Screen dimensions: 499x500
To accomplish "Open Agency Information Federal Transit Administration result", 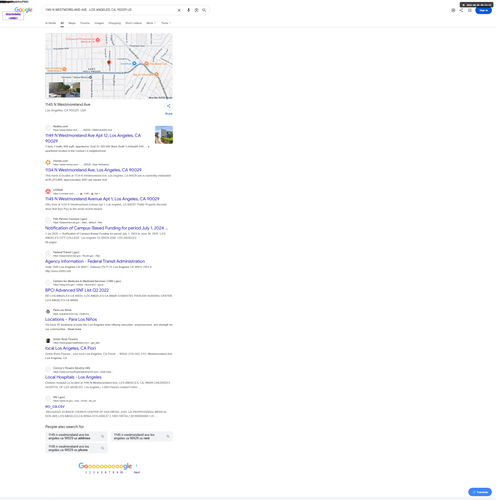I will coord(95,261).
